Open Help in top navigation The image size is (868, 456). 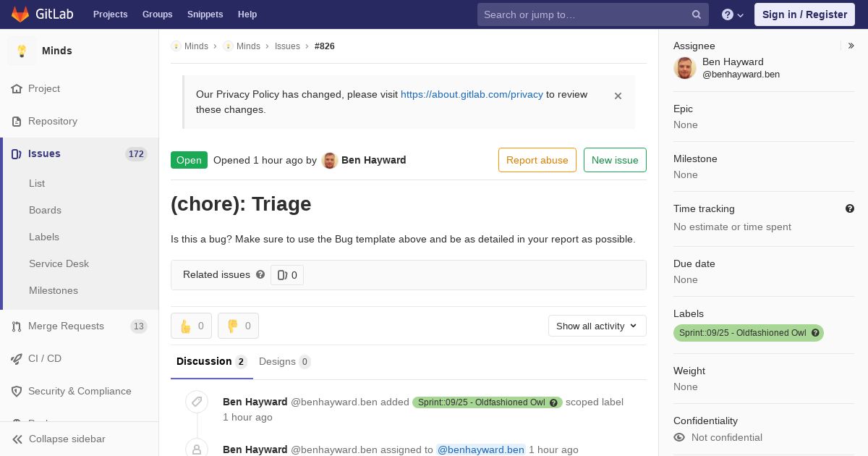pyautogui.click(x=247, y=14)
